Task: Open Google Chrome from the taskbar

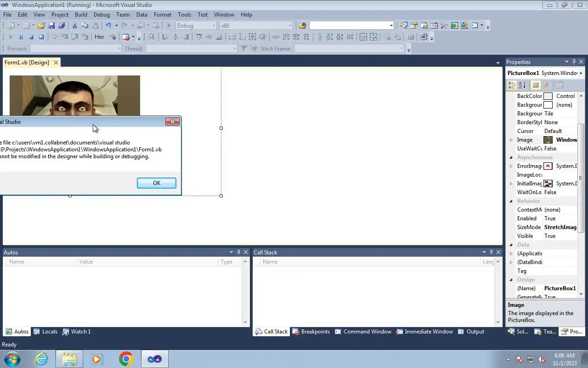Action: pos(126,359)
